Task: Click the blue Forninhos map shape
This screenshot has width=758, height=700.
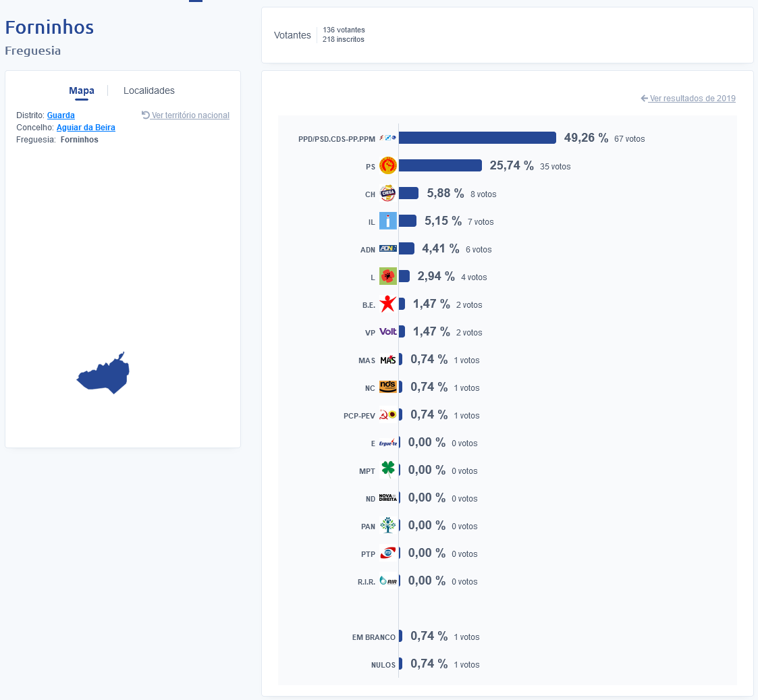Action: (105, 376)
